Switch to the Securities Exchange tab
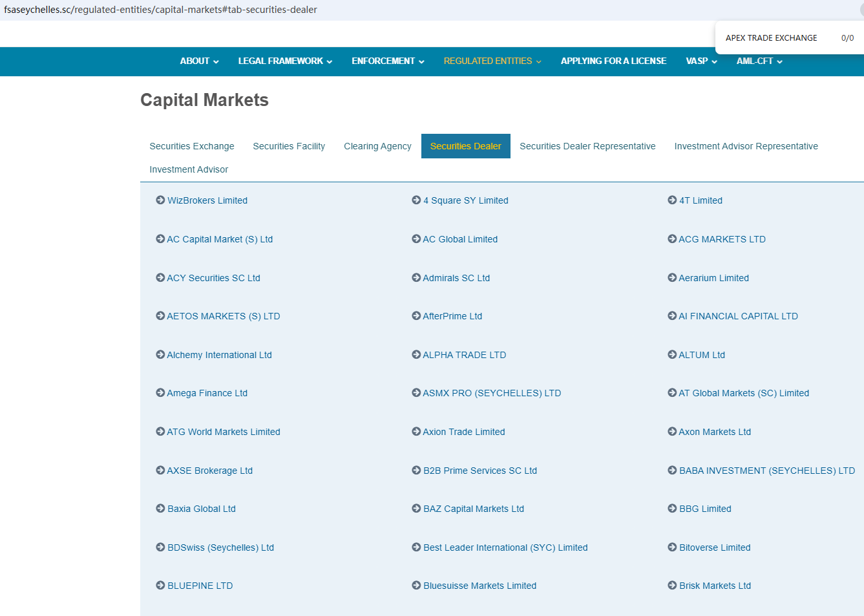The height and width of the screenshot is (616, 864). coord(192,146)
